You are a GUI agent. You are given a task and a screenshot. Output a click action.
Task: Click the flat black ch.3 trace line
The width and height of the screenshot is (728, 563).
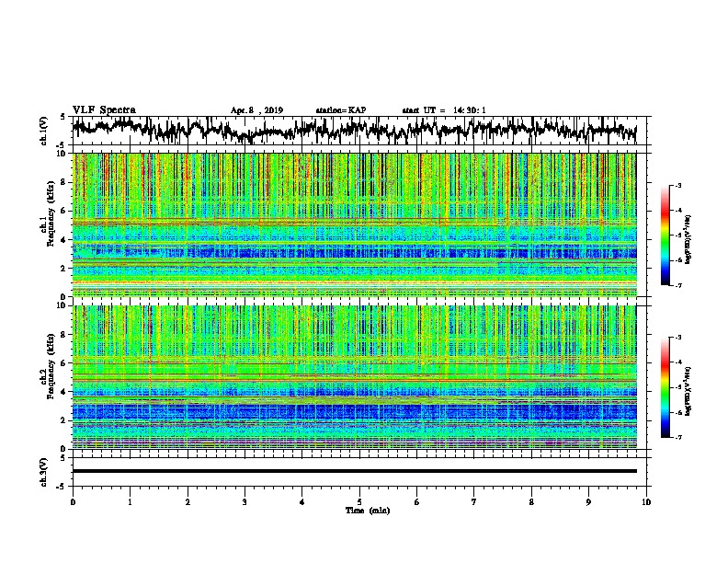pyautogui.click(x=354, y=471)
